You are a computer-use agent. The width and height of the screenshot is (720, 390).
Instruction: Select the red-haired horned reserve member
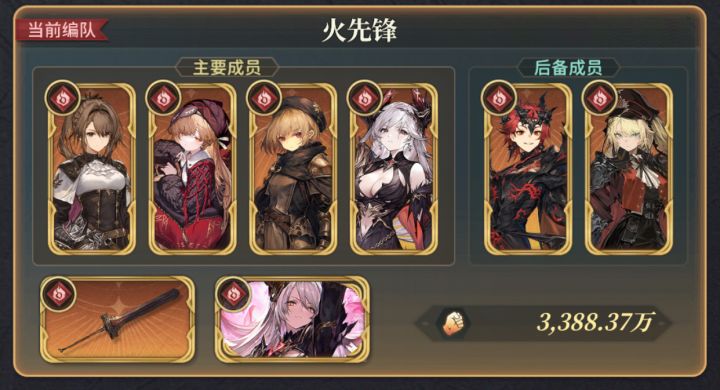pyautogui.click(x=528, y=169)
